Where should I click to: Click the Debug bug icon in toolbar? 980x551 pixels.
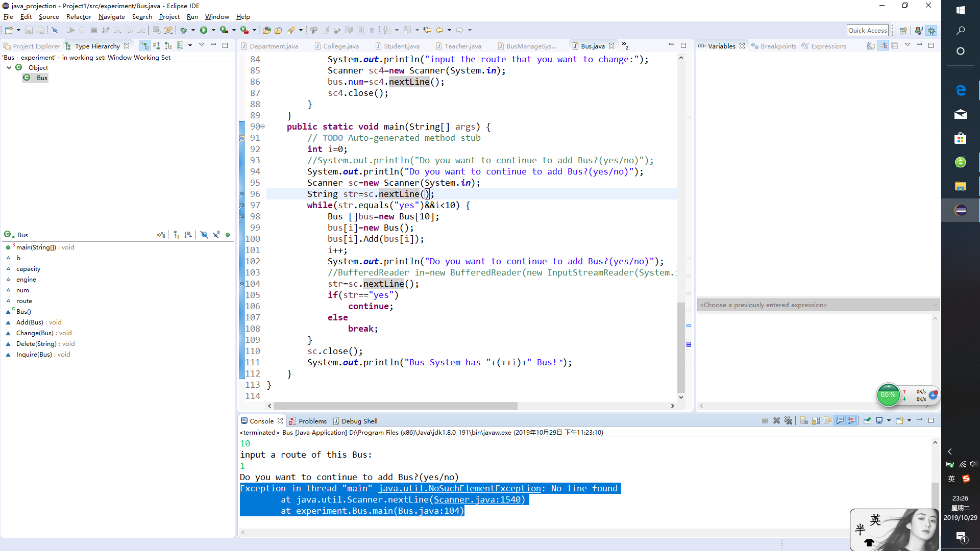pos(184,30)
